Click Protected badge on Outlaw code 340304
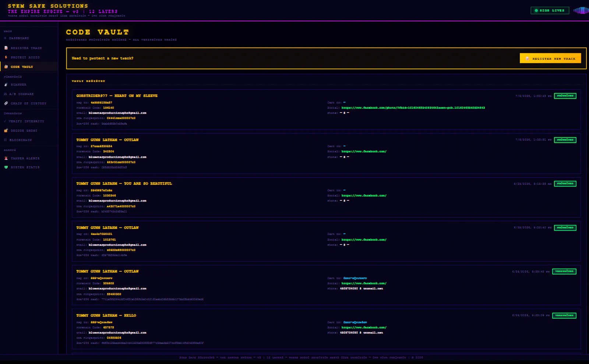Screen dimensions: 589x364 coord(565,140)
